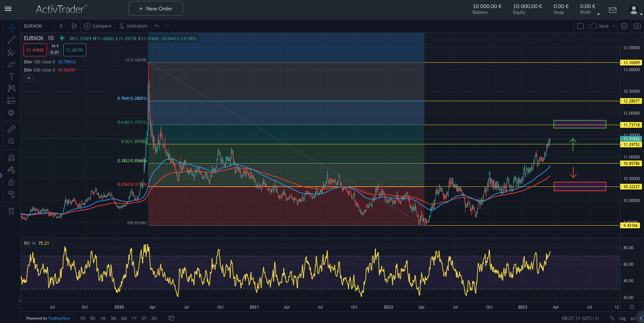Viewport: 644px width, 323px height.
Task: Open the Indicators menu
Action: (x=133, y=26)
